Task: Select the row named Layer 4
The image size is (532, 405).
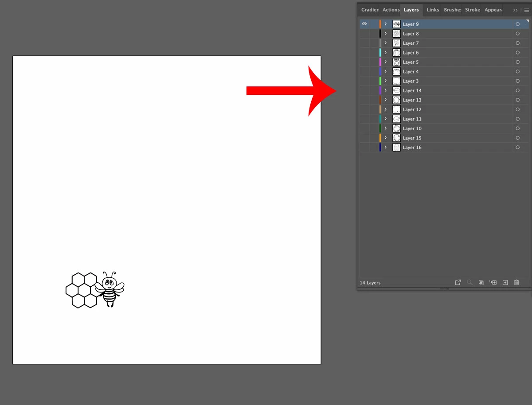Action: click(x=444, y=72)
